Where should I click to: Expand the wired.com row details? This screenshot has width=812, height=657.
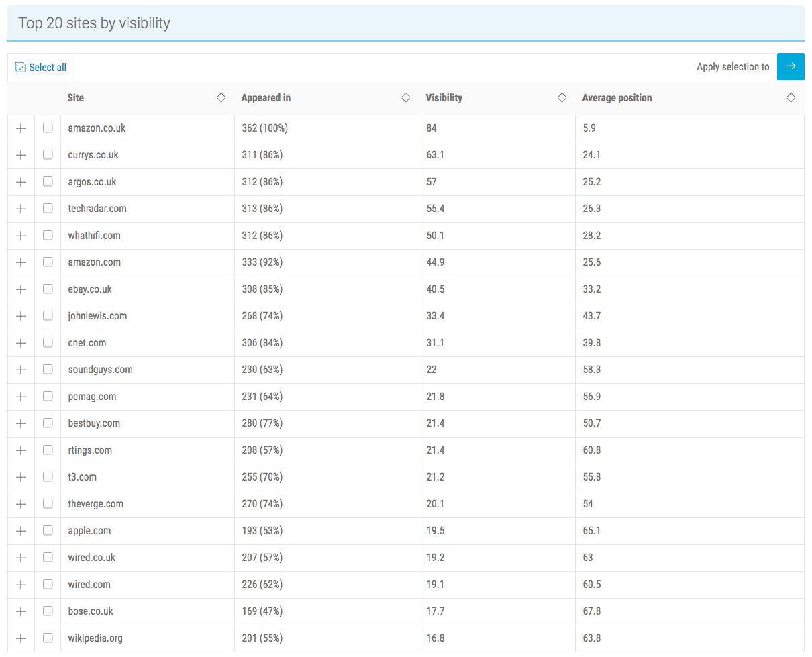point(21,585)
